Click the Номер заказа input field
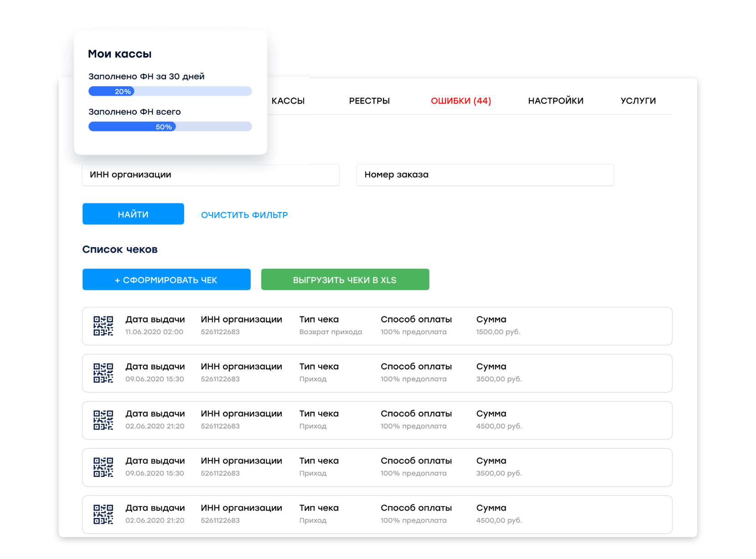 pyautogui.click(x=485, y=175)
